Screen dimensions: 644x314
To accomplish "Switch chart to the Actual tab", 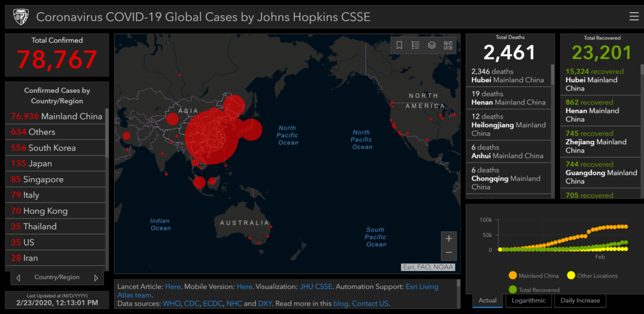I will click(x=487, y=301).
